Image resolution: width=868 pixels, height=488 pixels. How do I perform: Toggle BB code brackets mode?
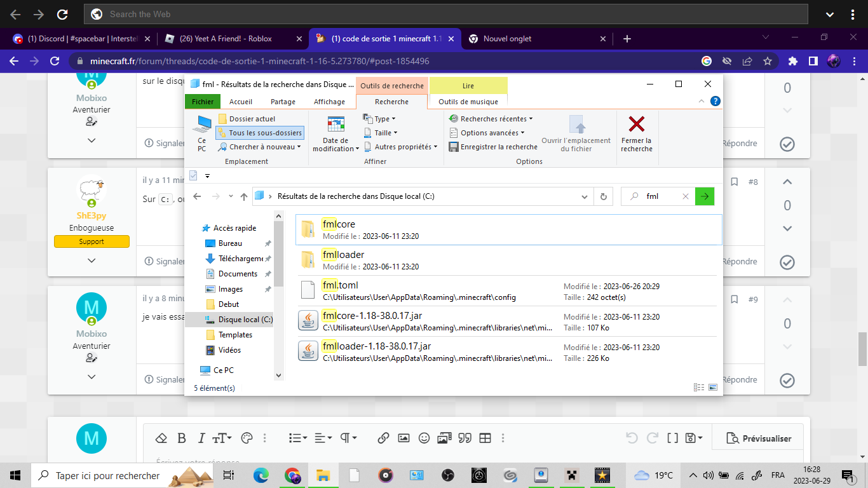(672, 438)
